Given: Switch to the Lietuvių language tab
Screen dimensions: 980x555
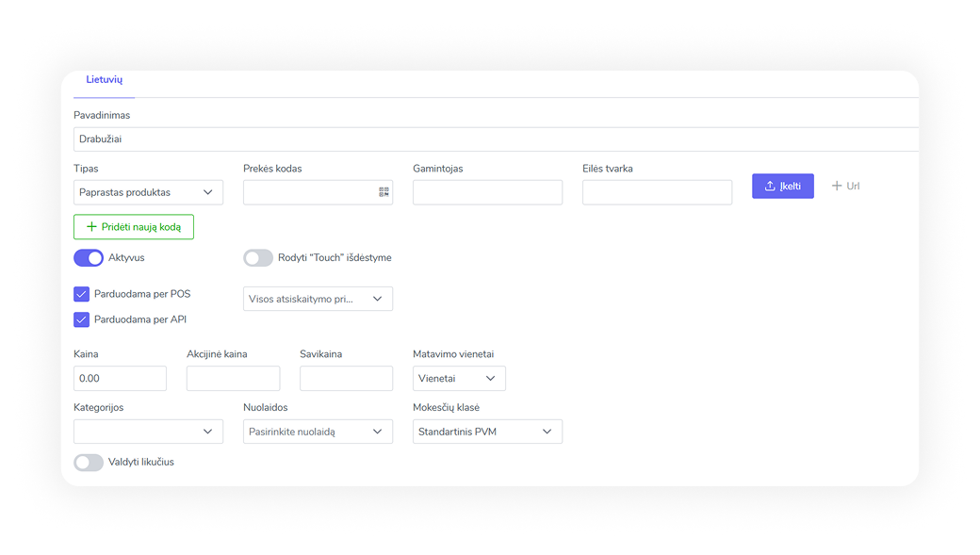Looking at the screenshot, I should point(104,81).
